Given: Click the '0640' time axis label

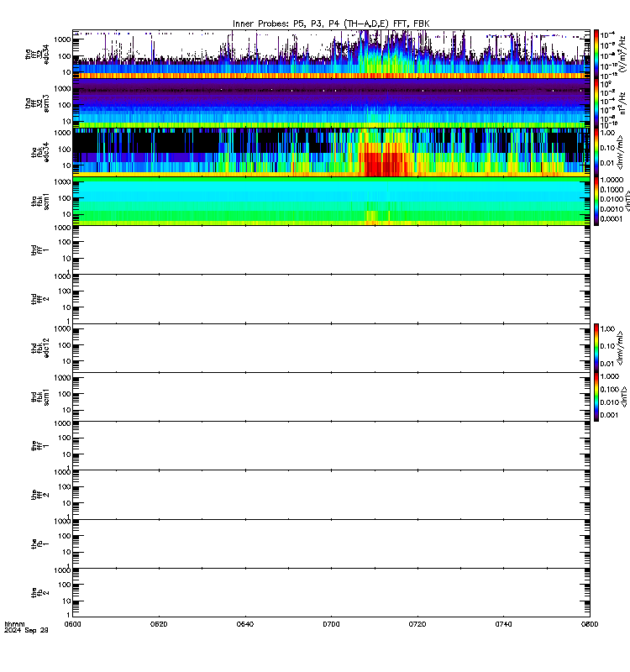Looking at the screenshot, I should (x=245, y=624).
